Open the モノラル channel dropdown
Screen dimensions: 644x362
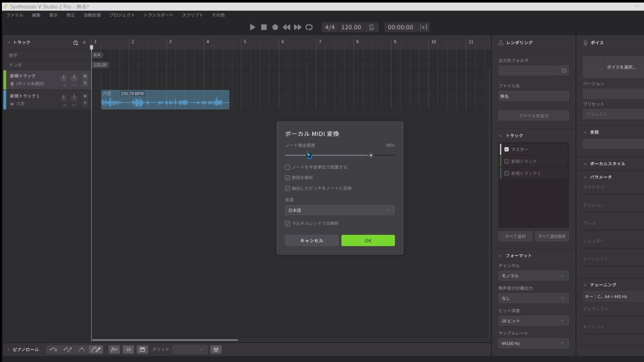[x=533, y=276]
